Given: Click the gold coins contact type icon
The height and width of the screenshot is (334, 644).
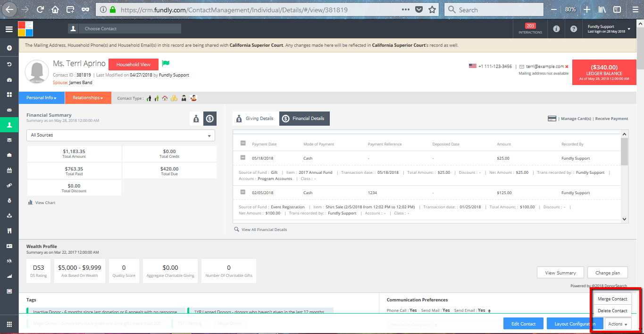Looking at the screenshot, I should coord(174,98).
